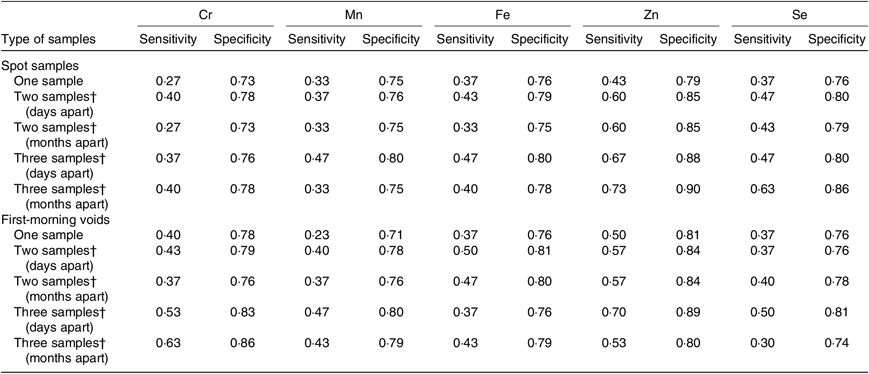Screen dimensions: 869x374
Task: Click the Mn column group header
Action: point(353,17)
